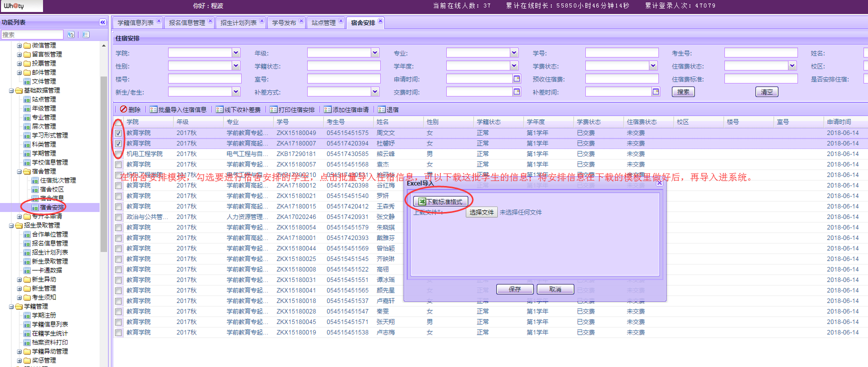Screen dimensions: 868x367
Task: Close the 学号发布 tab
Action: (301, 21)
